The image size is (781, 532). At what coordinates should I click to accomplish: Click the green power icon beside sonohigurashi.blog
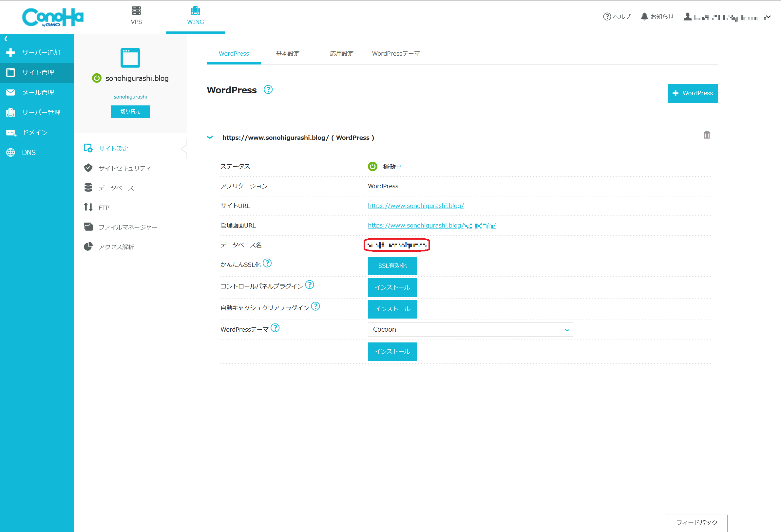[x=97, y=78]
